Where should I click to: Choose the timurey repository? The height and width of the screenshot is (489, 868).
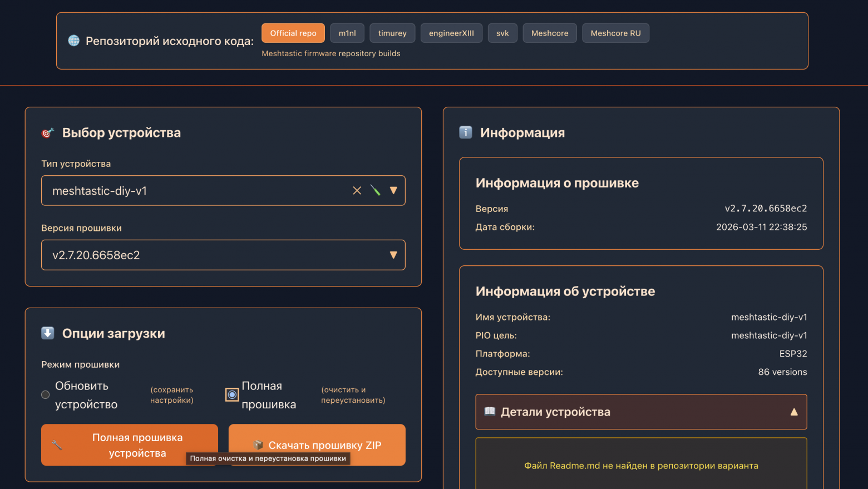[392, 33]
